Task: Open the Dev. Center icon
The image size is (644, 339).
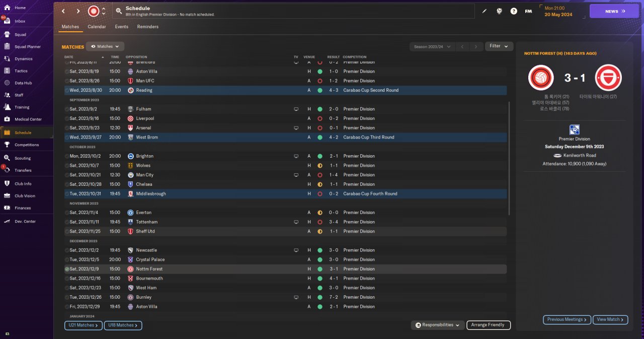Action: click(7, 222)
